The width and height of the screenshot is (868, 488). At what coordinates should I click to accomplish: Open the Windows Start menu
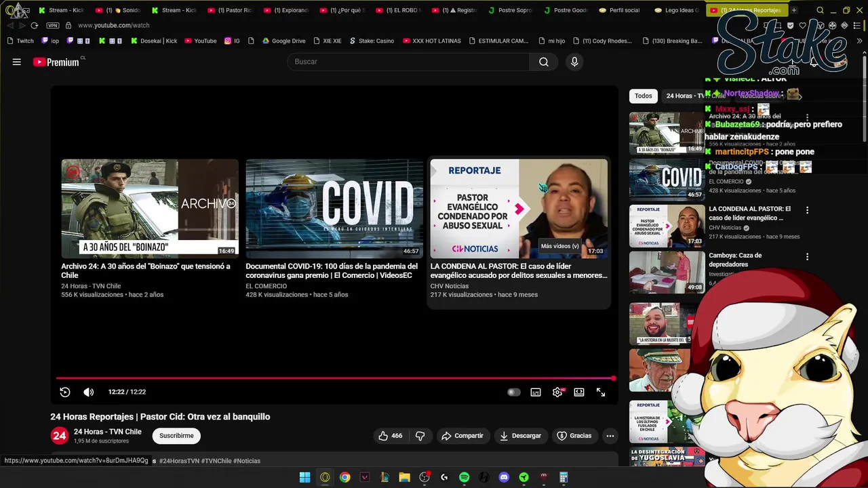(305, 477)
